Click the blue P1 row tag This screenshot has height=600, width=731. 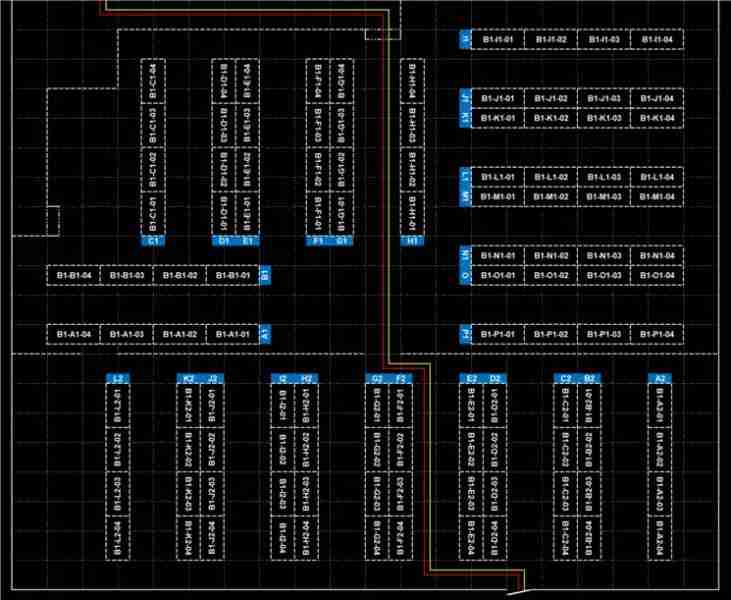click(465, 334)
